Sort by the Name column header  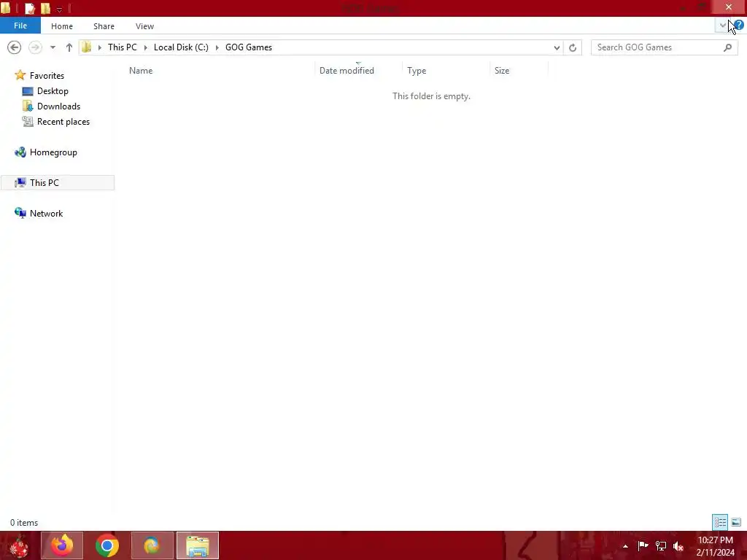(219, 71)
